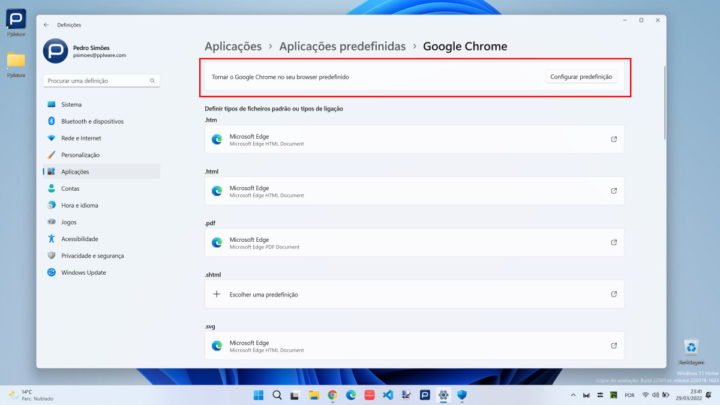Click the back arrow in Definições
The width and height of the screenshot is (720, 405).
[46, 24]
